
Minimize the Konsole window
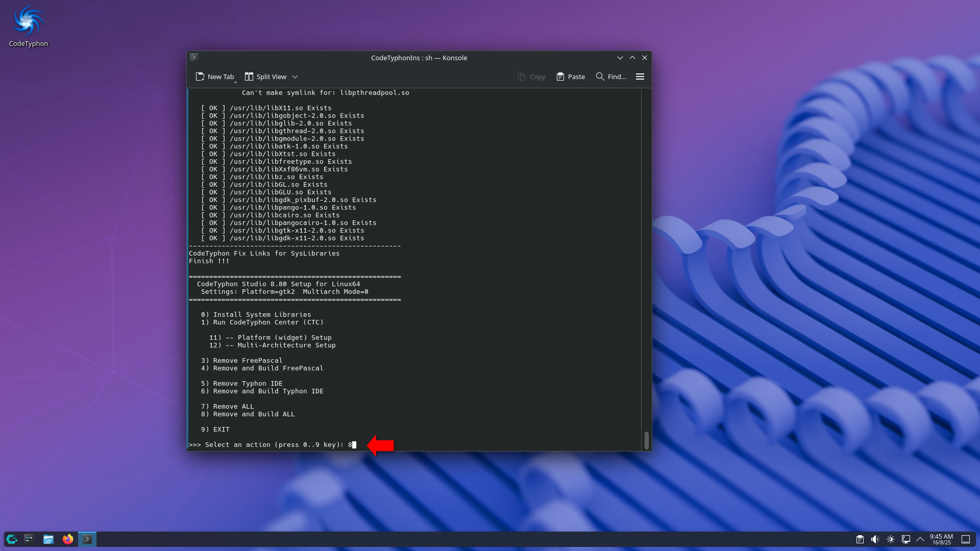pyautogui.click(x=620, y=58)
